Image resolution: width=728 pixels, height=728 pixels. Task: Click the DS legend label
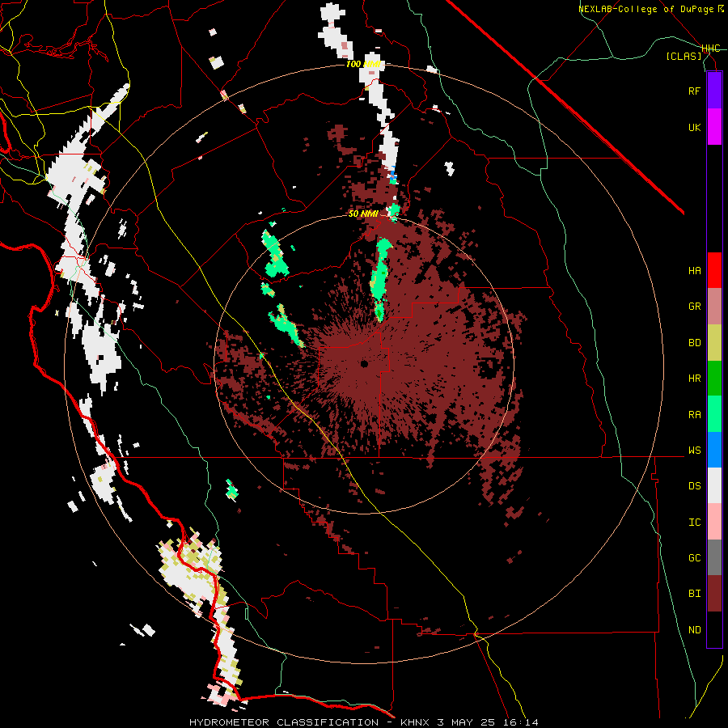[694, 486]
